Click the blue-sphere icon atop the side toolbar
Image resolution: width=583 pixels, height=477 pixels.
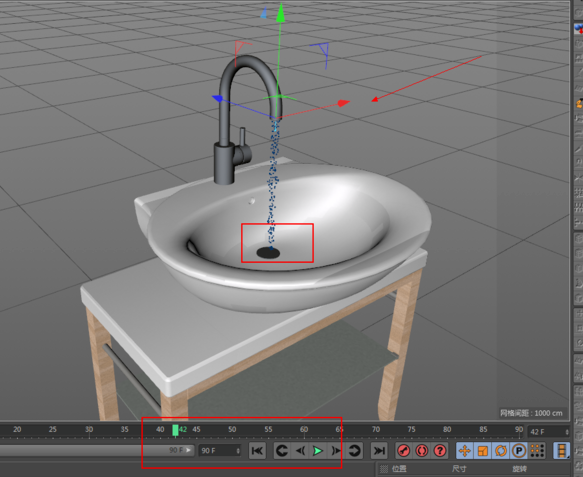point(579,28)
